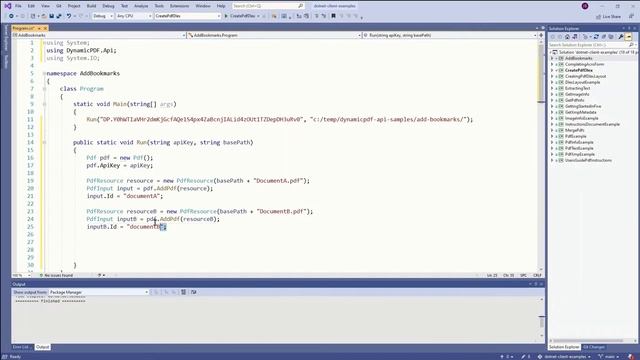640x360 pixels.
Task: Click pin icon on Program.cs tab
Action: 39,28
